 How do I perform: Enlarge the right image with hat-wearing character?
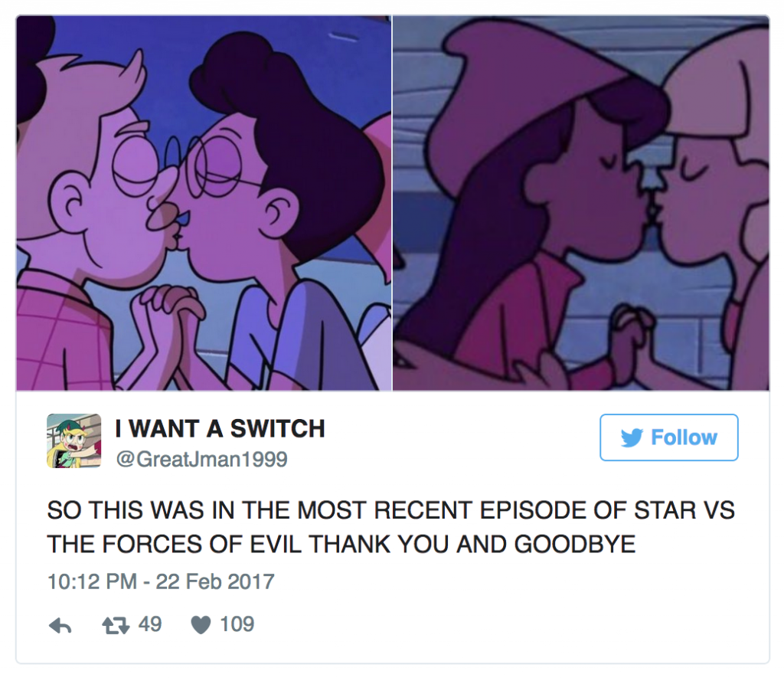[x=581, y=203]
